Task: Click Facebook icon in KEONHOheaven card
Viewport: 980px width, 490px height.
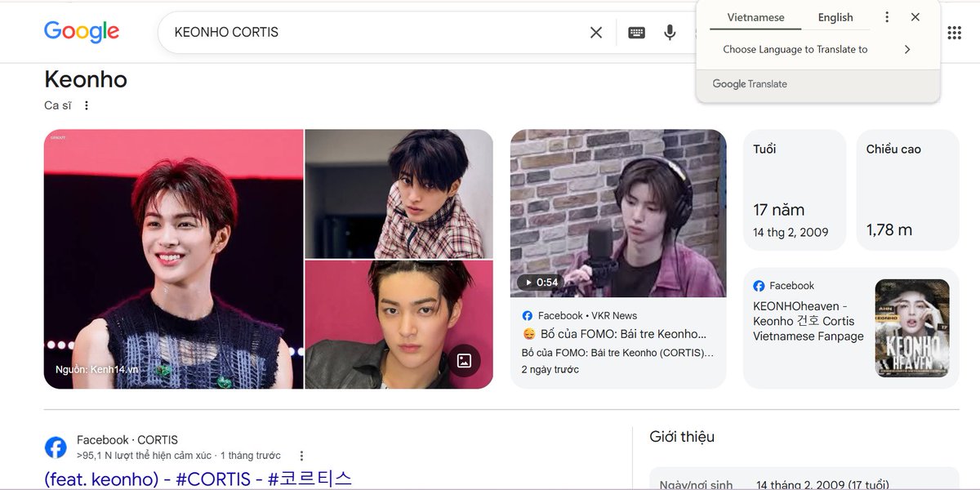Action: tap(759, 286)
